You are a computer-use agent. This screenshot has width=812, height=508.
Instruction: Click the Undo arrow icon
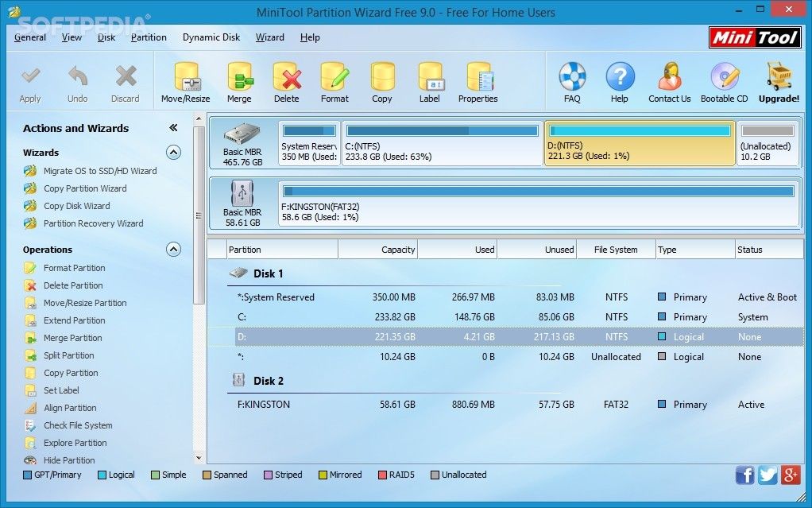point(78,76)
